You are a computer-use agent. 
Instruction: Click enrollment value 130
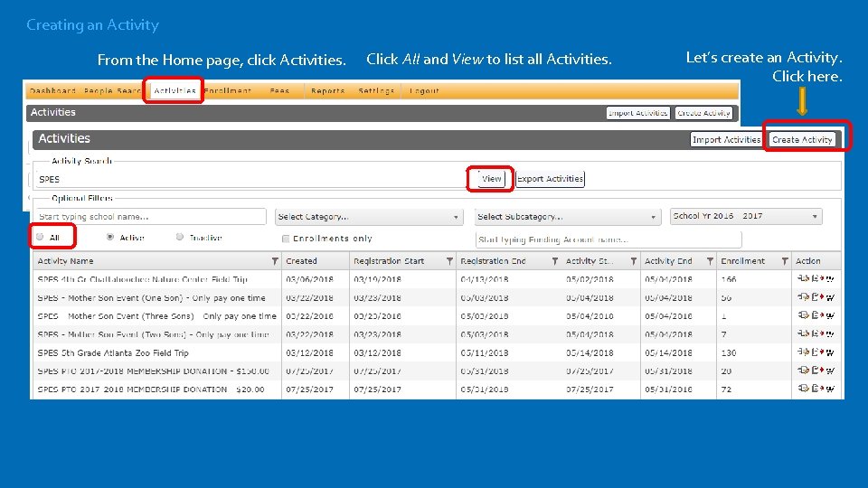(729, 353)
